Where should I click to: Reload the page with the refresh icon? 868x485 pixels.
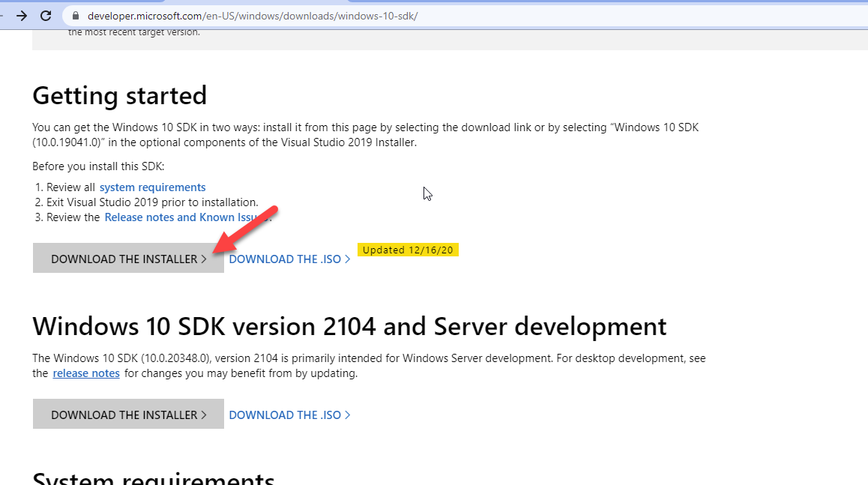46,16
